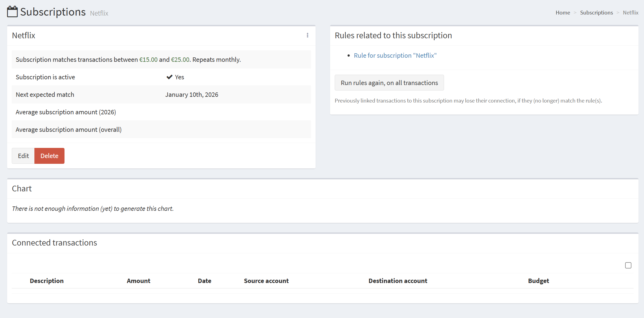Click the Chart panel heading

coord(22,189)
